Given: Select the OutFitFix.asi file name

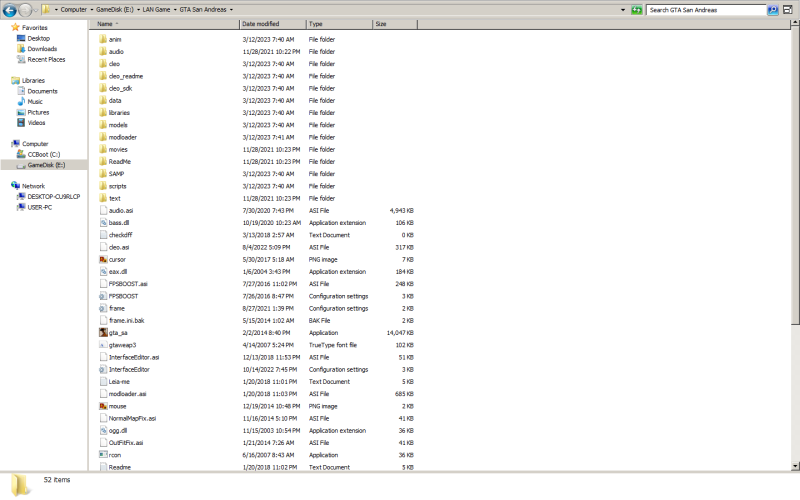Looking at the screenshot, I should 126,443.
